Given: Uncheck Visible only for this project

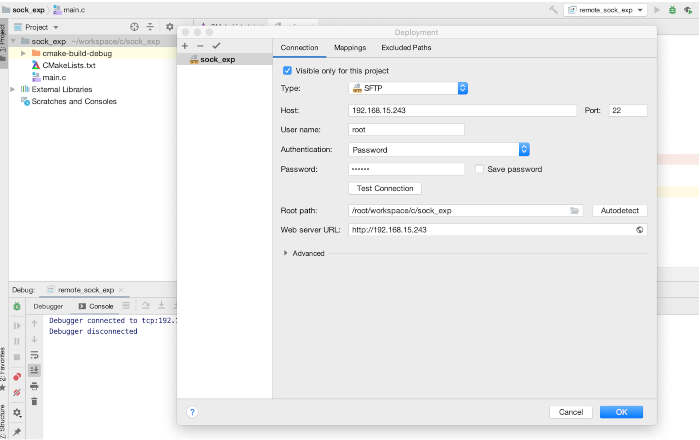Looking at the screenshot, I should point(287,71).
